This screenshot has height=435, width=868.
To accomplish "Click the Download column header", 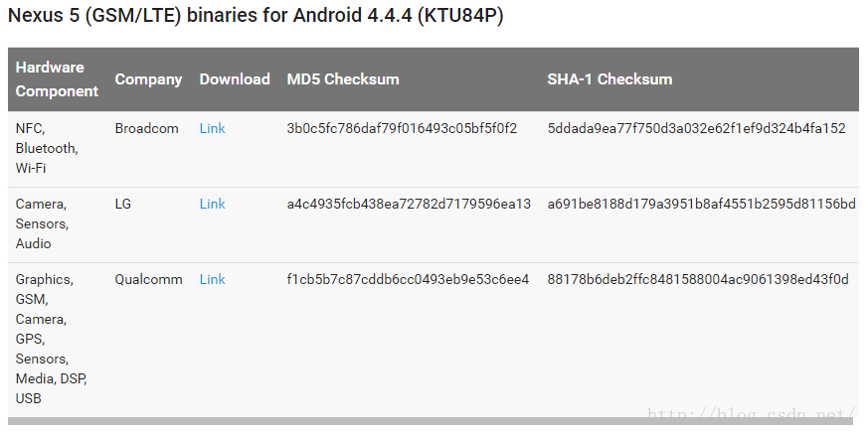I will click(x=235, y=79).
